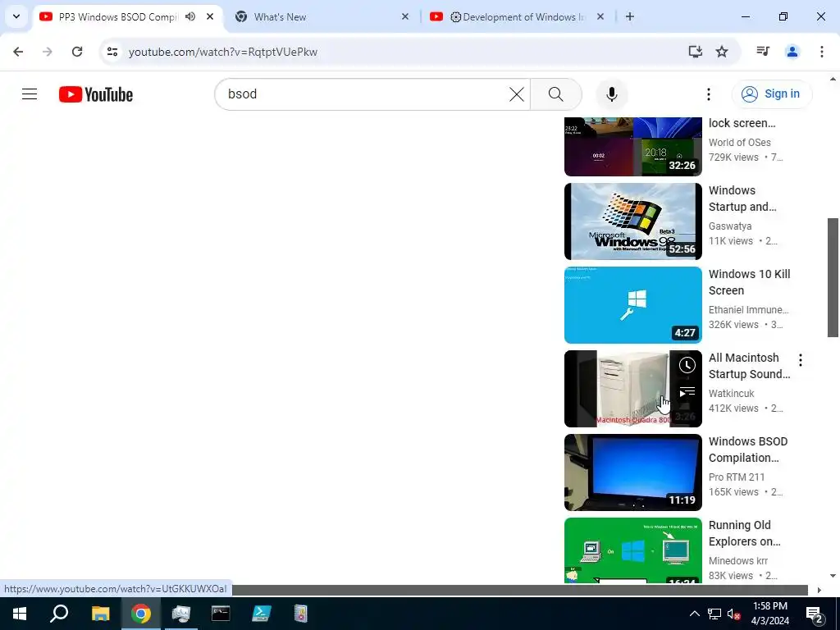Go back to the previous page
The image size is (840, 630).
point(18,52)
